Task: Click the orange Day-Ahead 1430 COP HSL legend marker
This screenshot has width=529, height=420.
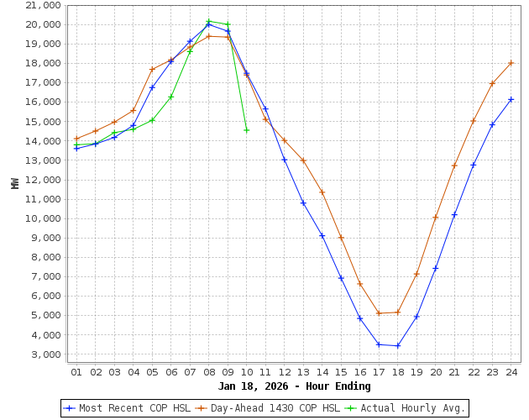Action: [x=202, y=408]
